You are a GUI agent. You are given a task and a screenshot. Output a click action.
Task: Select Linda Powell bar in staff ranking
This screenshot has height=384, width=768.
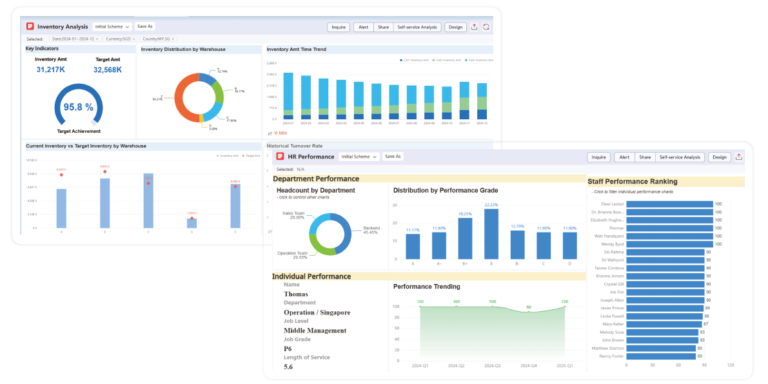[664, 316]
